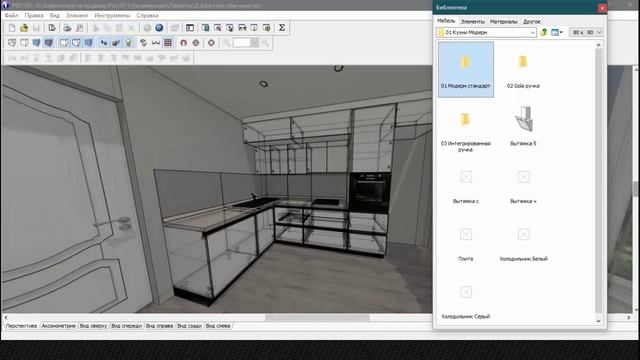Click the red magnet snap icon
The width and height of the screenshot is (640, 360).
(x=183, y=42)
